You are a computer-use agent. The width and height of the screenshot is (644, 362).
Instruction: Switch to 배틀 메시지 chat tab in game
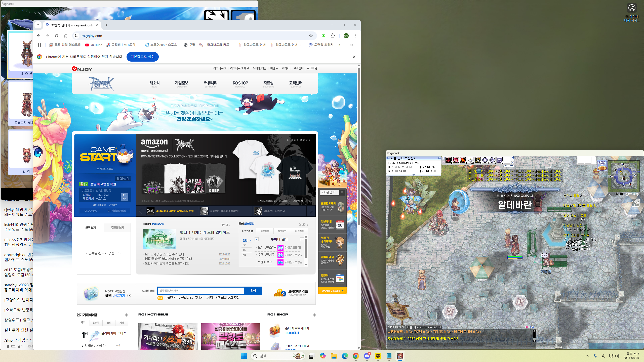coord(414,327)
